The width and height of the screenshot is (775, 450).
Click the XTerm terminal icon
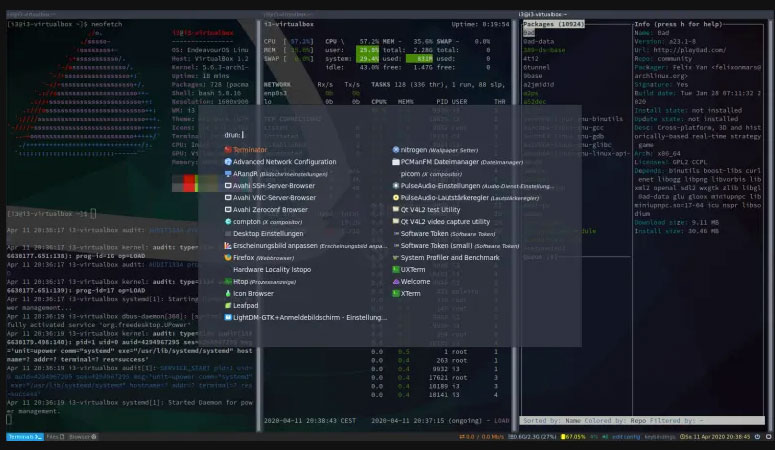(395, 294)
